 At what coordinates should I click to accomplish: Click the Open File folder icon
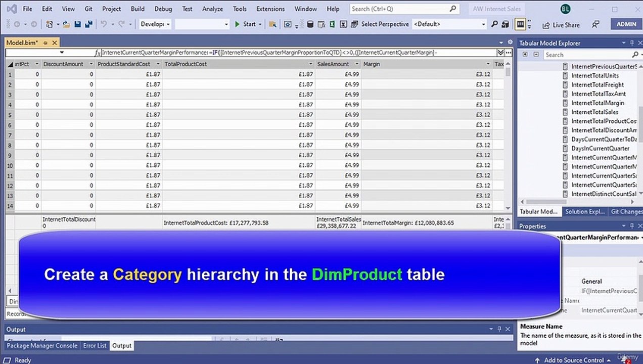[66, 24]
